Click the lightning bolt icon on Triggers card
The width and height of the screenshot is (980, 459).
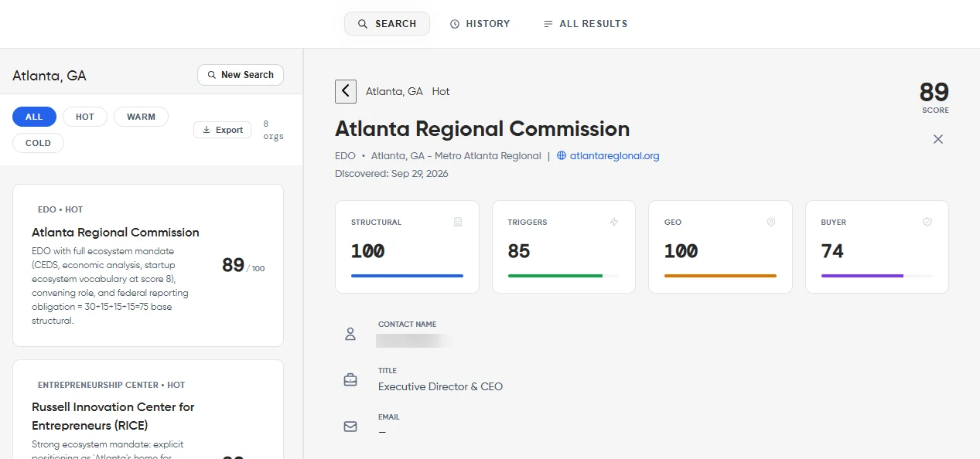click(x=614, y=222)
